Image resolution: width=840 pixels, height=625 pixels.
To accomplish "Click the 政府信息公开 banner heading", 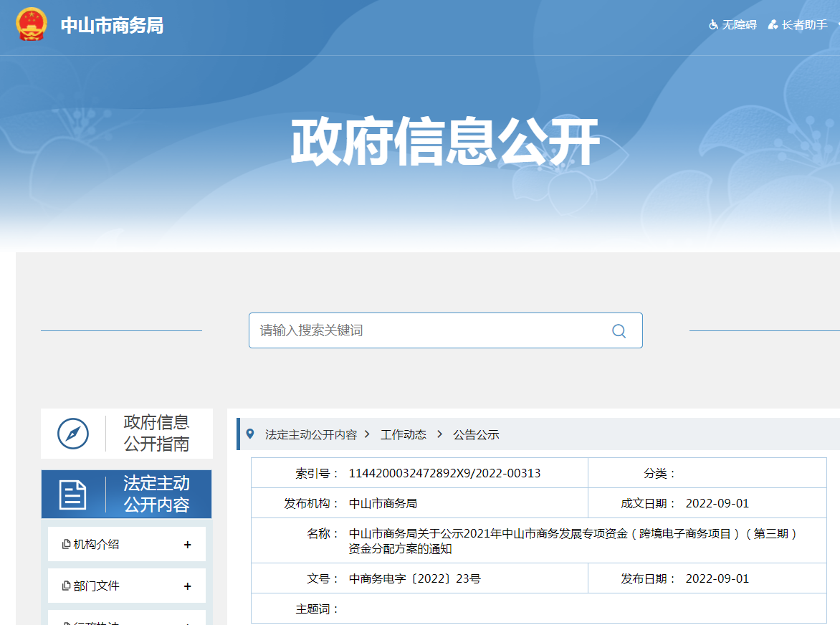I will 444,142.
